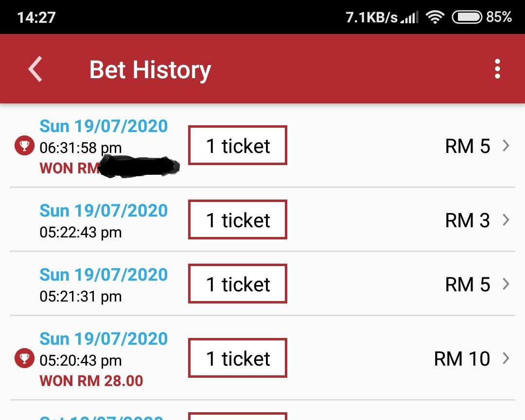Select the WON RM 28.00 label
525x420 pixels.
(91, 381)
